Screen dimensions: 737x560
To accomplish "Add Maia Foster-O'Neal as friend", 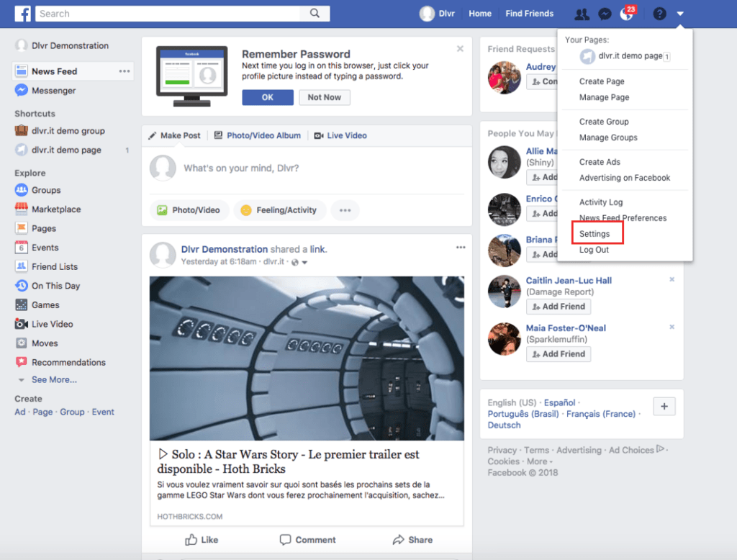I will point(559,354).
